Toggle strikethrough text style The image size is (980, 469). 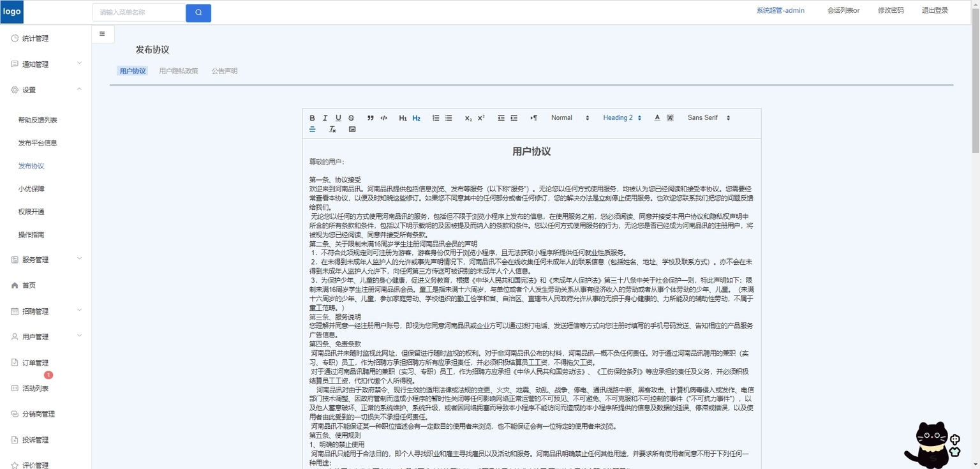coord(351,118)
